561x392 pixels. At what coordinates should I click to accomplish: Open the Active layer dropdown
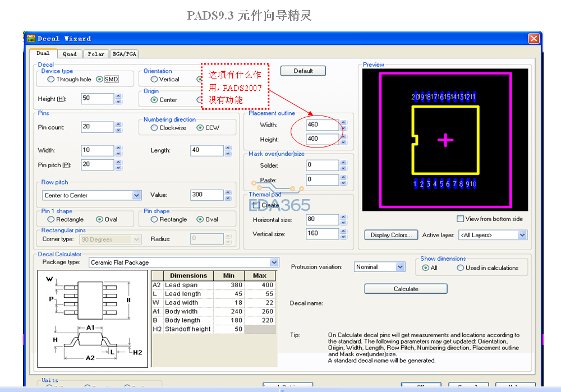coord(522,235)
